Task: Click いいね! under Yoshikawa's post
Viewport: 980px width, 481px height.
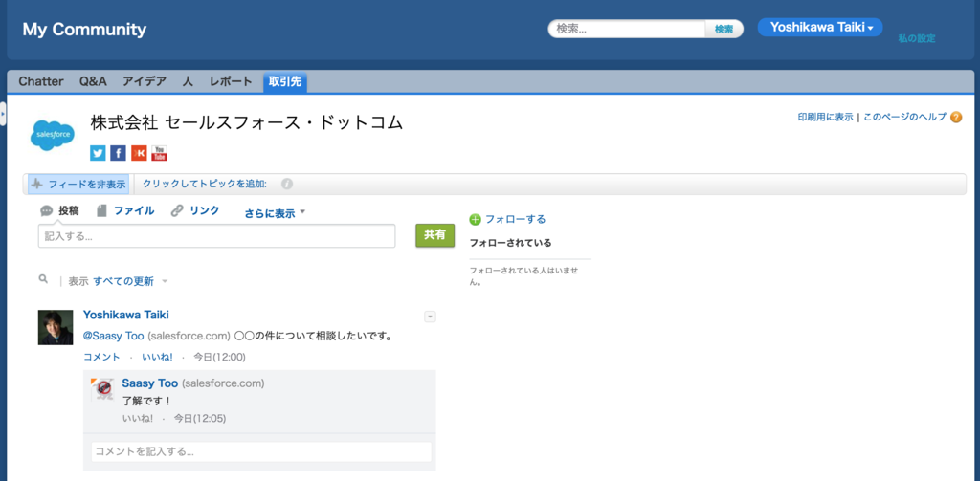Action: click(x=158, y=358)
